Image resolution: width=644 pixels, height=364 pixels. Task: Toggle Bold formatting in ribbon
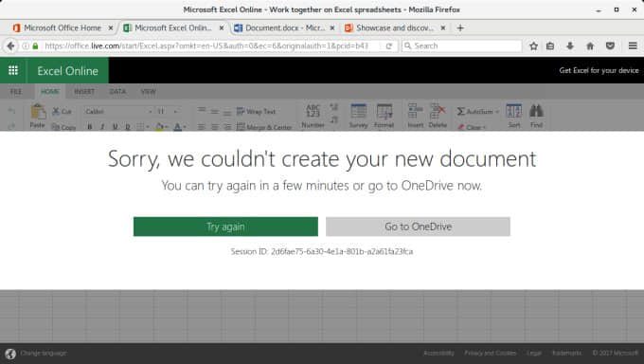click(90, 127)
